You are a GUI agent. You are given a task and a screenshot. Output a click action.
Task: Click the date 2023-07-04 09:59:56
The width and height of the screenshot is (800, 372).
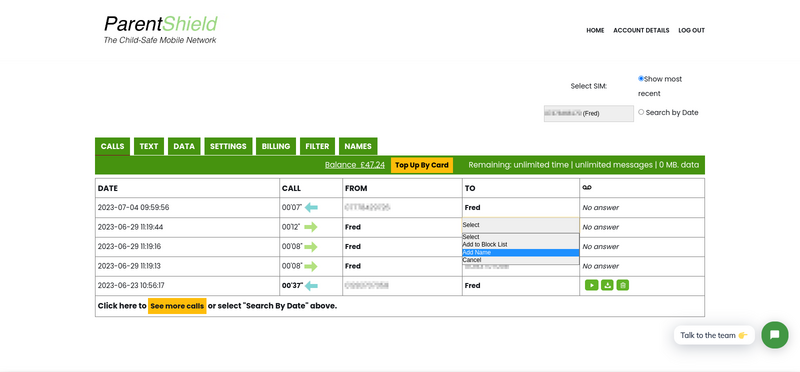[133, 208]
